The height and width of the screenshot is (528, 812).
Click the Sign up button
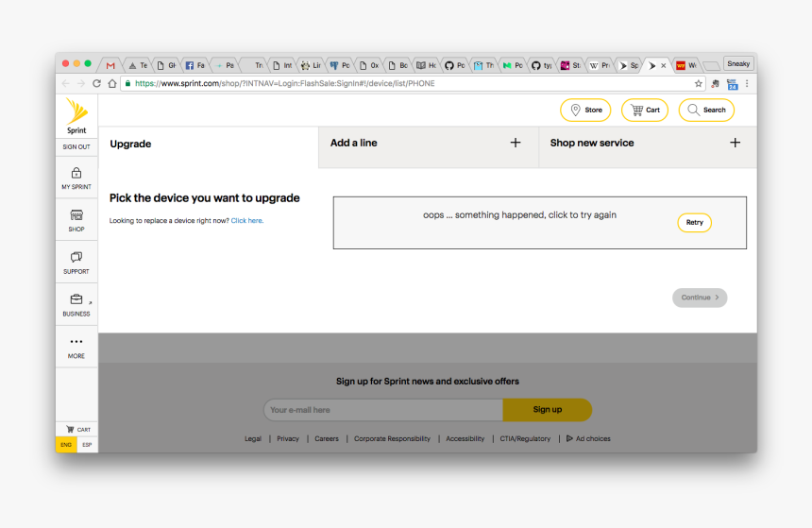point(547,409)
